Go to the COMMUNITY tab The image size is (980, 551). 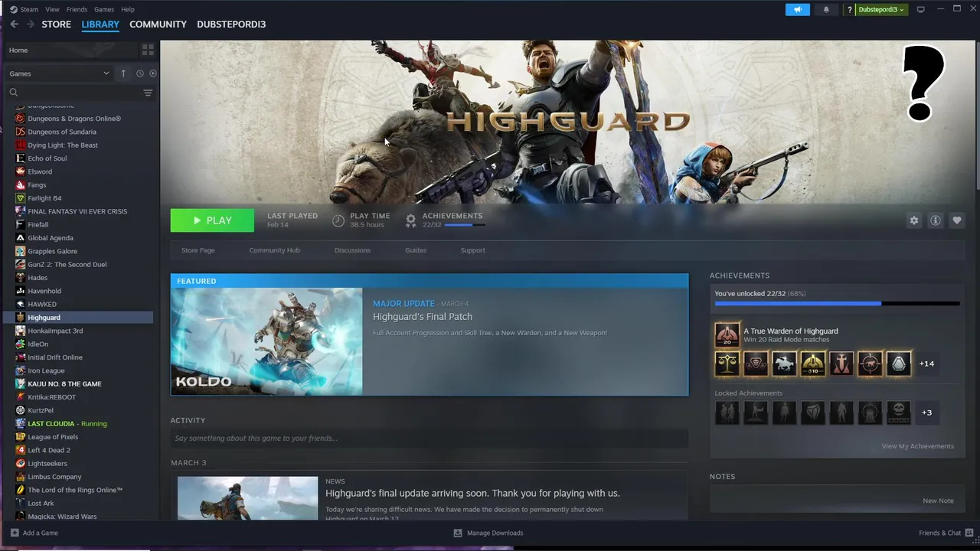click(158, 24)
